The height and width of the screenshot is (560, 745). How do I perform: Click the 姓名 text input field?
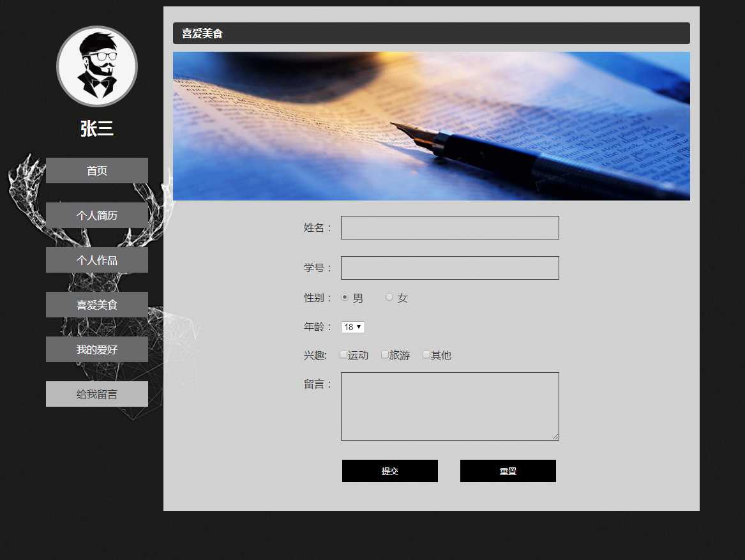pyautogui.click(x=449, y=228)
